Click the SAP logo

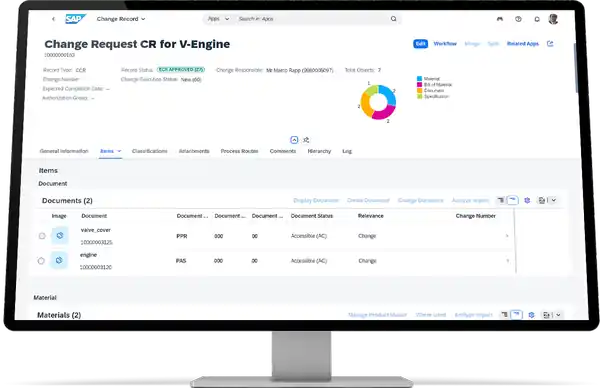75,19
